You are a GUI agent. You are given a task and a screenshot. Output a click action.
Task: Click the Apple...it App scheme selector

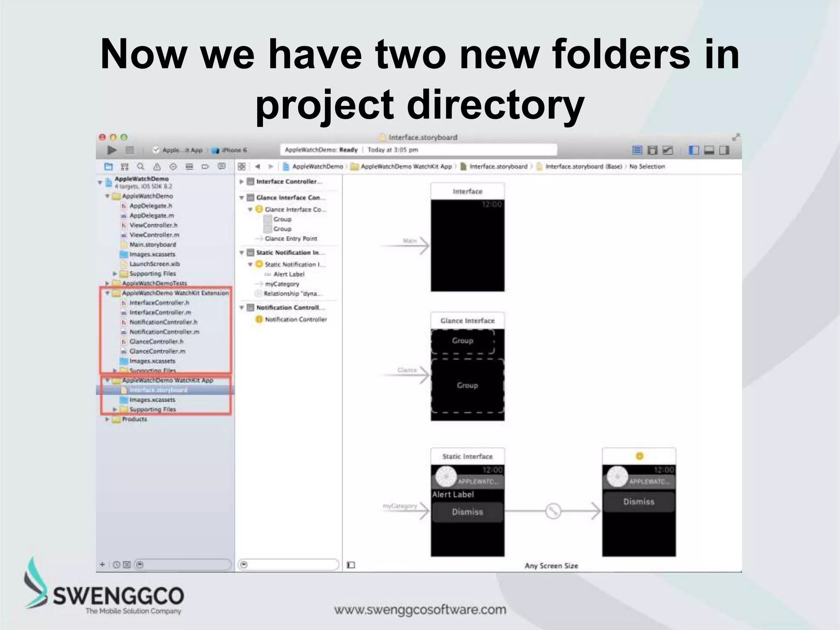178,150
